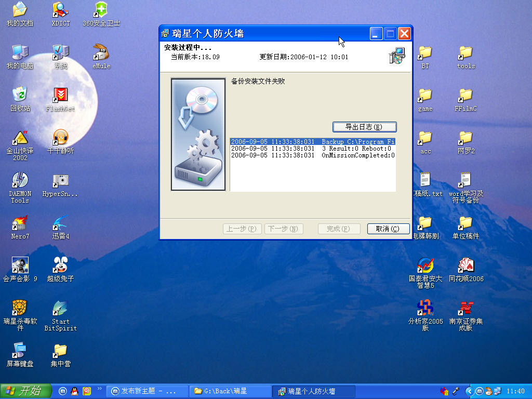
Task: Select the log row 'Backup C:\Program Fi'
Action: pos(312,141)
